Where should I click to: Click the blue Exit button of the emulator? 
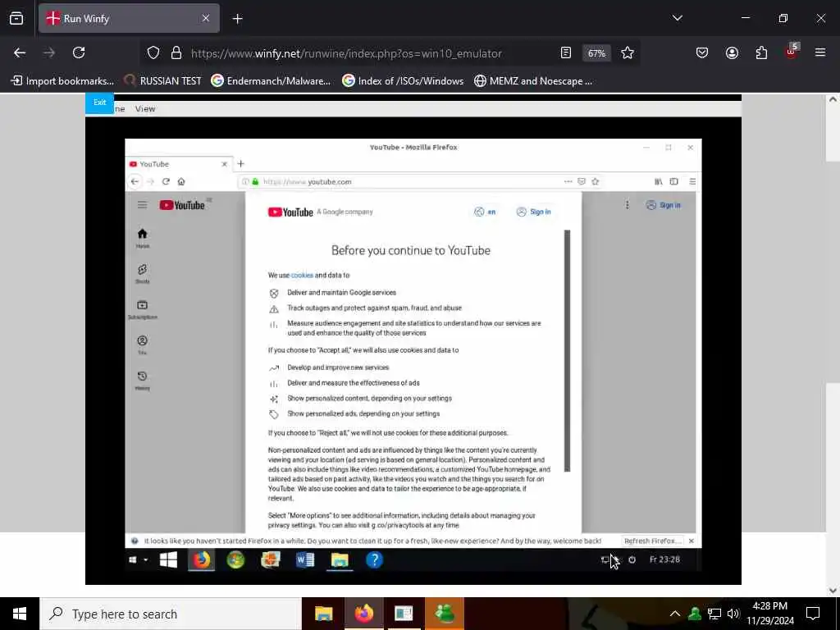pos(99,103)
